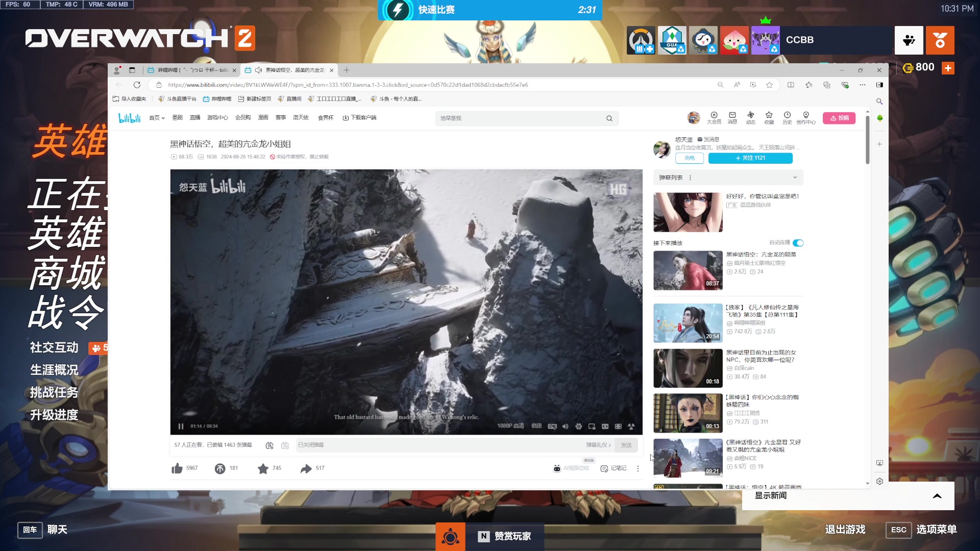Toggle the danmaku display switch
980x551 pixels.
pos(269,445)
